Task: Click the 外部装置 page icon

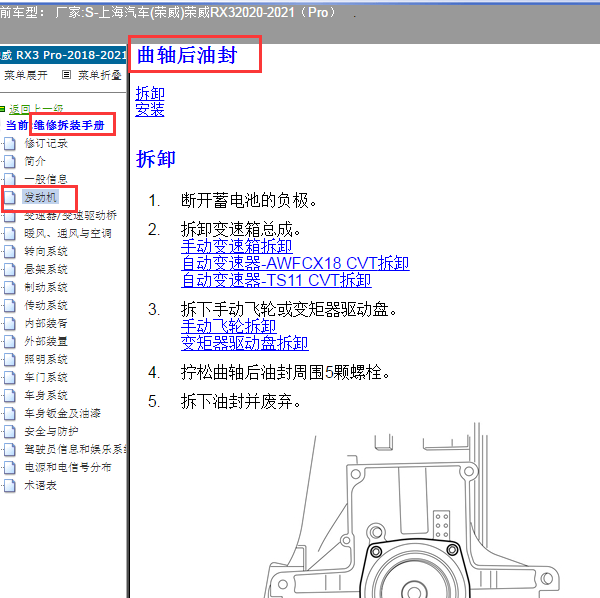Action: coord(10,342)
